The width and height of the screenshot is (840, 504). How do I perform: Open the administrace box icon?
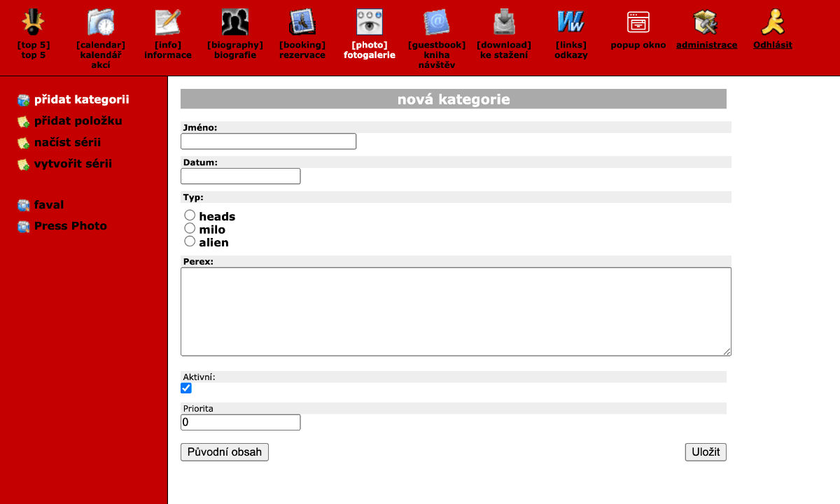coord(706,22)
